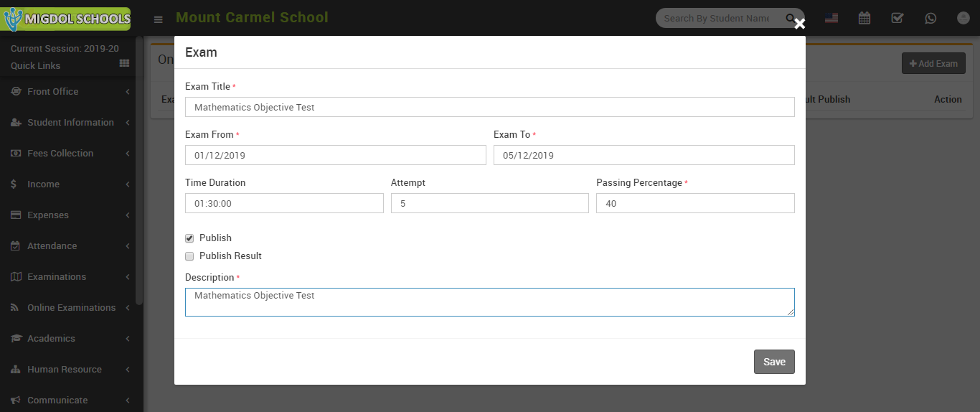Open the US flag language selector

[831, 19]
